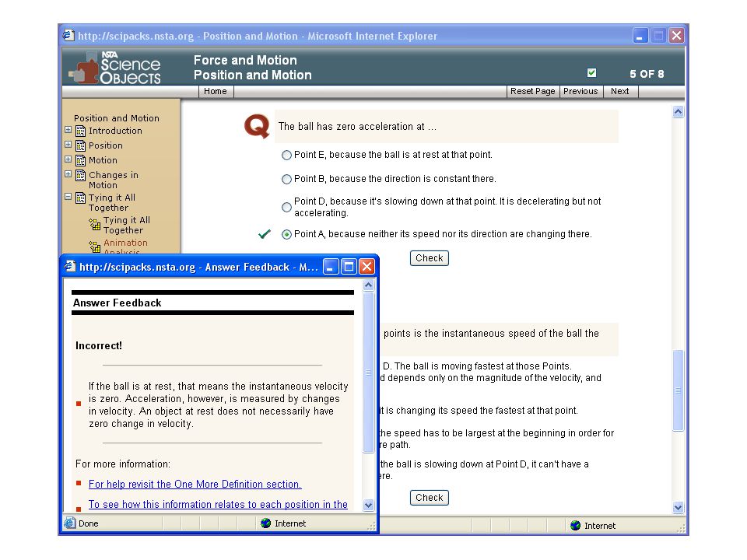Click the IE icon in the main window title bar
The height and width of the screenshot is (560, 747).
tap(68, 35)
